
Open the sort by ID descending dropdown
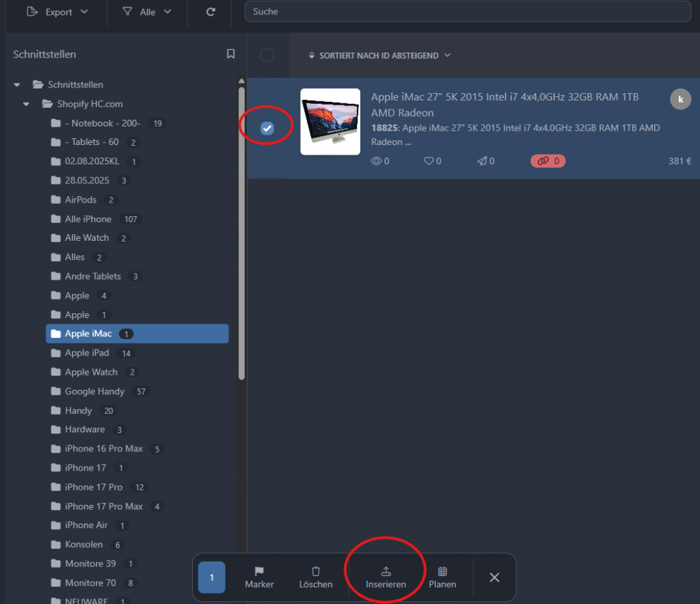click(380, 55)
